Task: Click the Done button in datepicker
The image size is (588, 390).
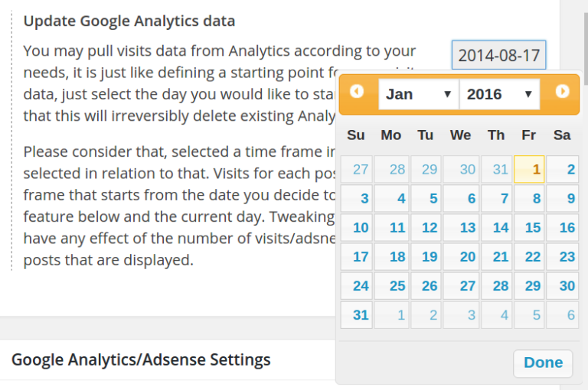Action: pyautogui.click(x=543, y=362)
